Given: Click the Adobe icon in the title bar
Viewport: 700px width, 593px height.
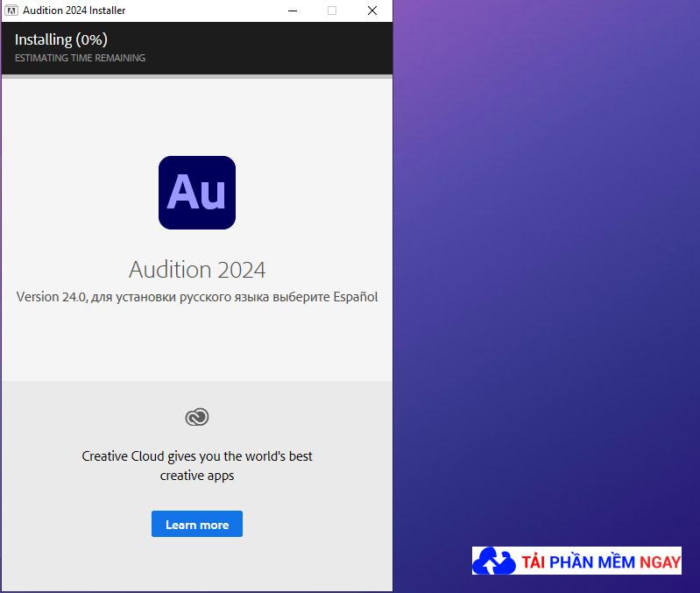Looking at the screenshot, I should pos(11,11).
